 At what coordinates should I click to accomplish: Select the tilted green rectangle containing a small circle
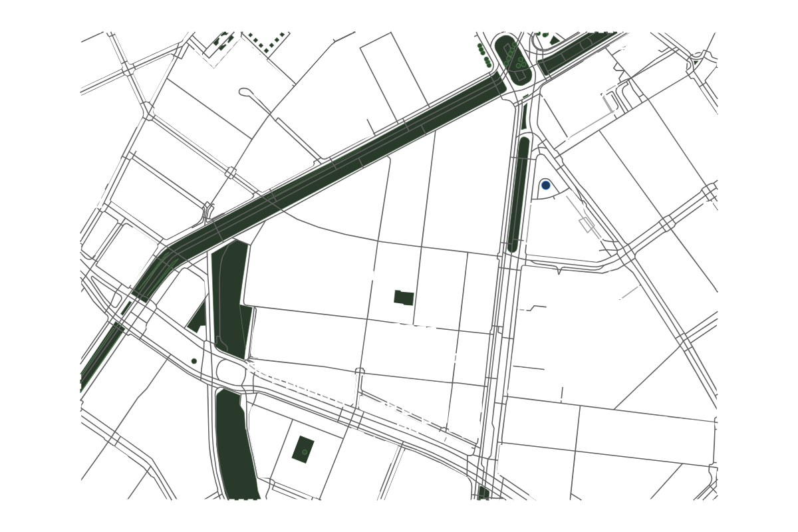click(x=304, y=450)
